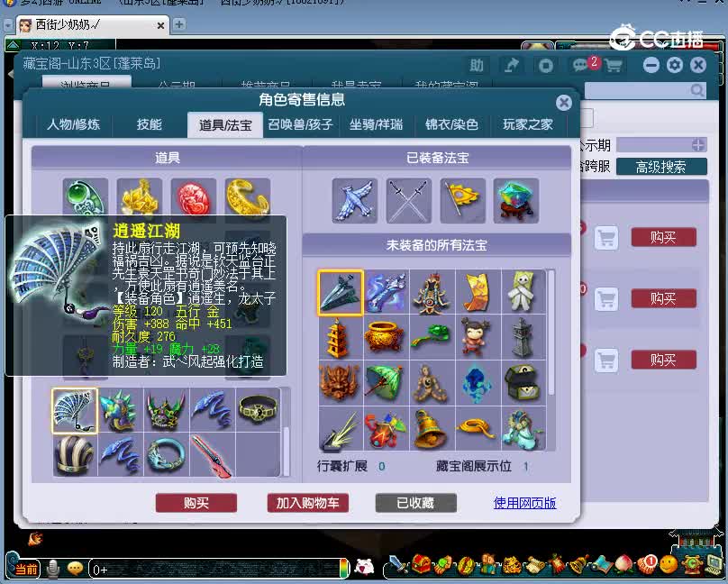
Task: Open the settings gear in header
Action: [x=675, y=65]
